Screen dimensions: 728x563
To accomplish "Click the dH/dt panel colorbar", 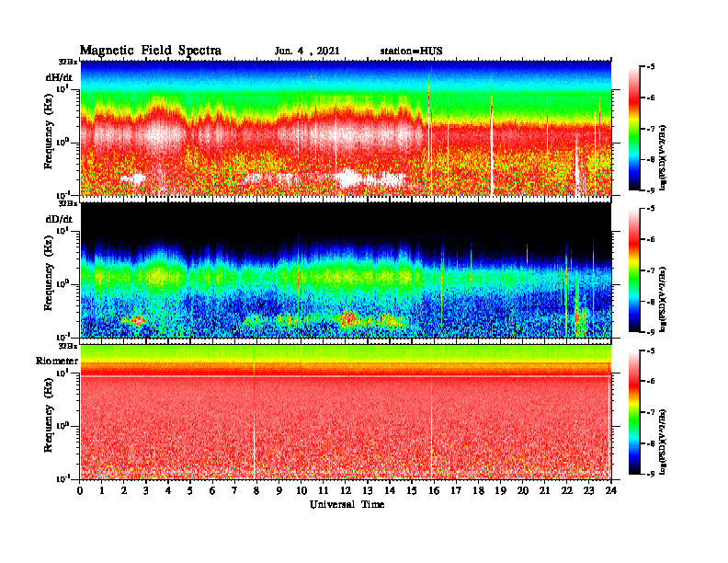I will [633, 129].
